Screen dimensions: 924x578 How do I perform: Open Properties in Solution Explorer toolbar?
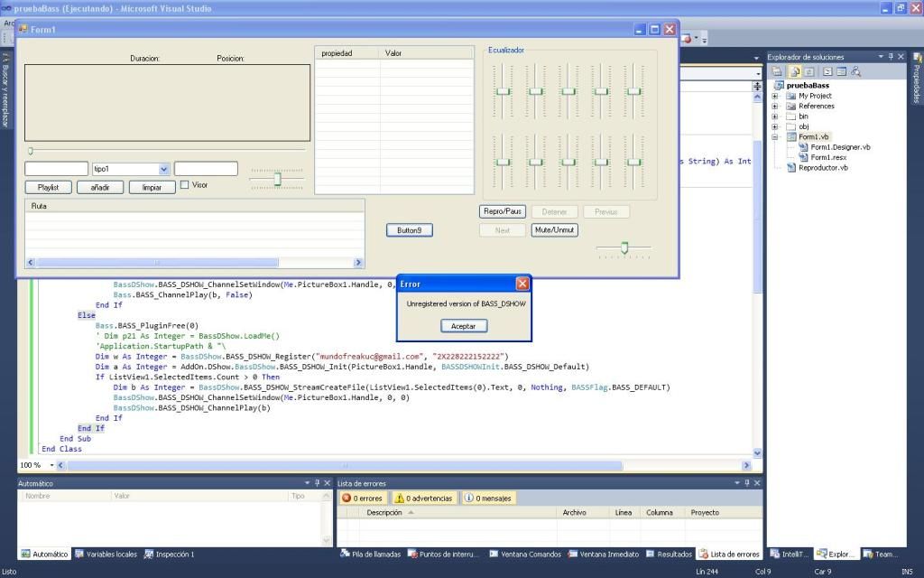coord(777,71)
